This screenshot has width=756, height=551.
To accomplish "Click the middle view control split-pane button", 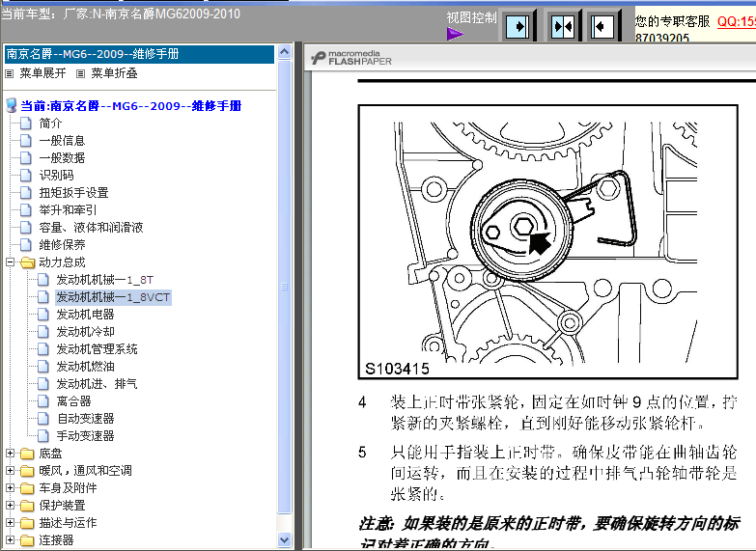I will [x=562, y=26].
